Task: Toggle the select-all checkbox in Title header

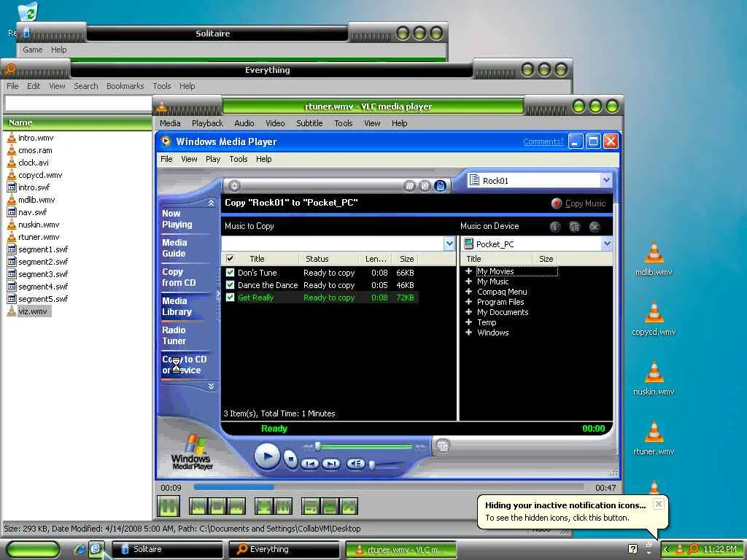Action: click(230, 259)
